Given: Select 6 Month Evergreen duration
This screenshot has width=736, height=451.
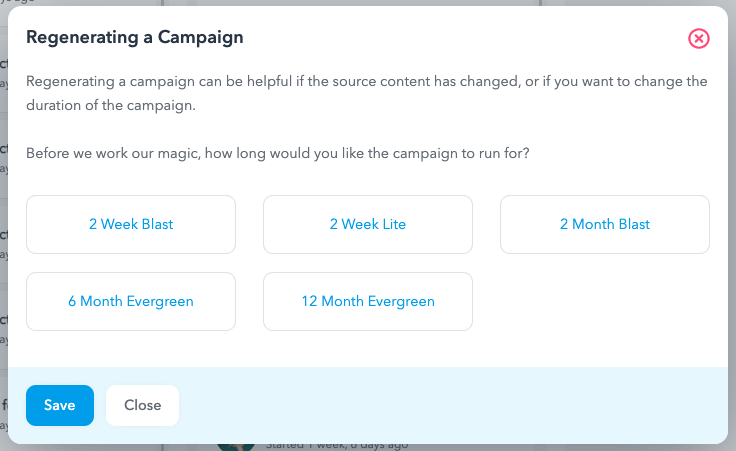Looking at the screenshot, I should (131, 301).
